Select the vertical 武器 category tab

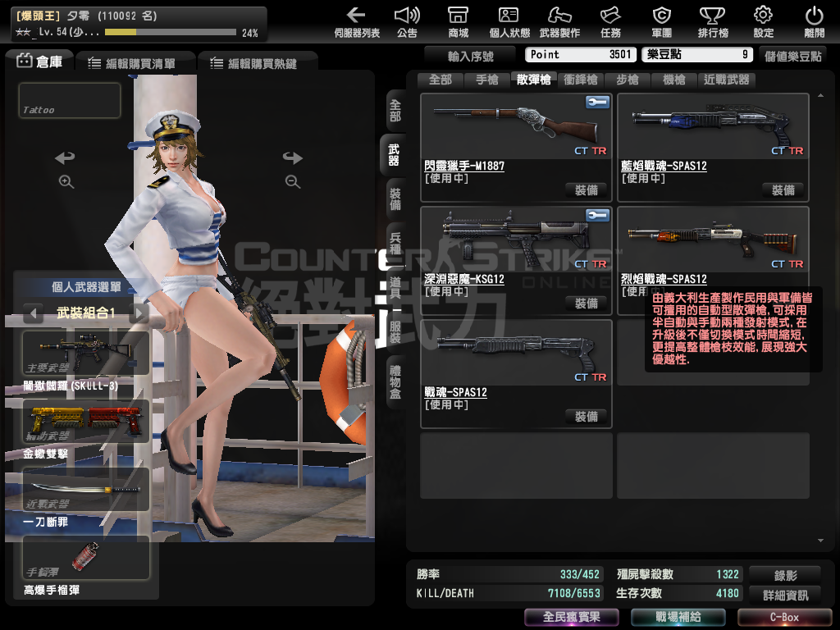coord(394,155)
